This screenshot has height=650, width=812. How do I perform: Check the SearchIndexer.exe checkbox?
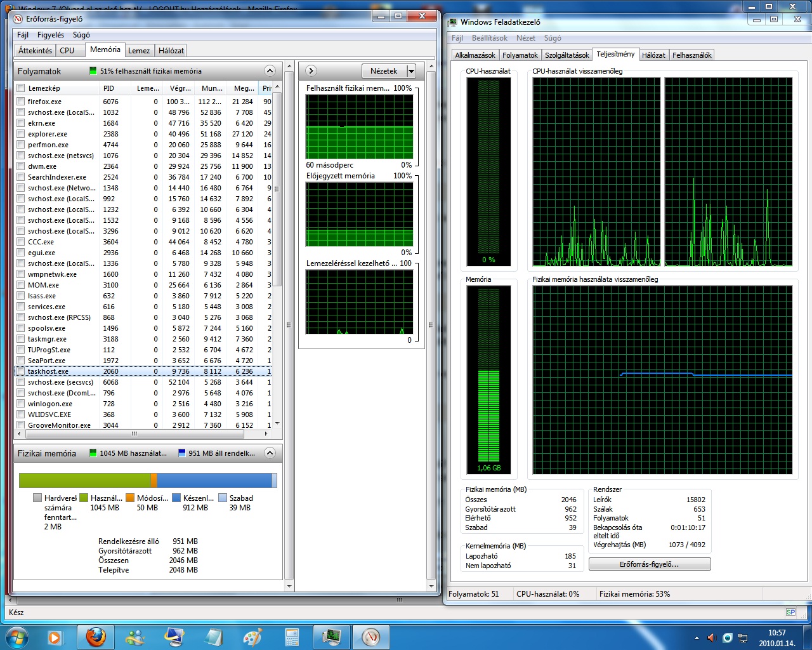(x=21, y=177)
